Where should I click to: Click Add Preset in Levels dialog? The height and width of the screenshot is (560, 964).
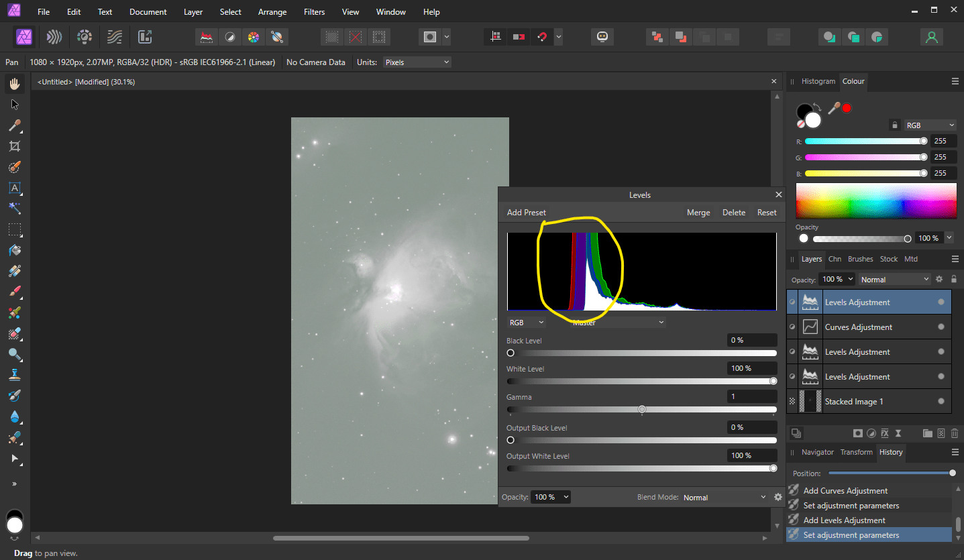tap(527, 213)
